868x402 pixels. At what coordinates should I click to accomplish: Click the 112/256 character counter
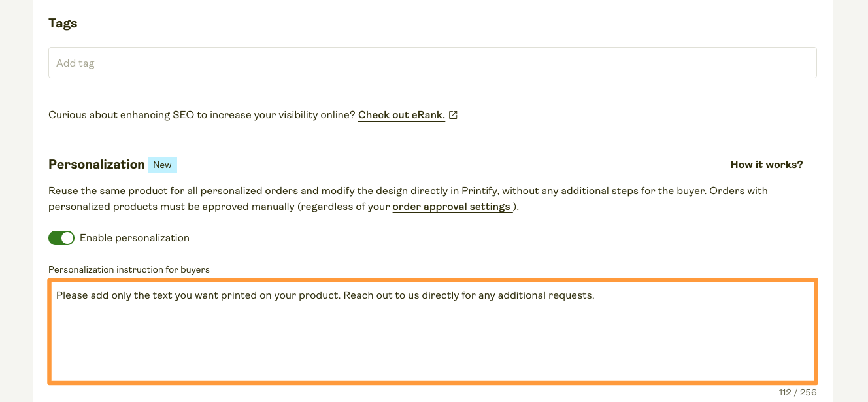pyautogui.click(x=797, y=392)
